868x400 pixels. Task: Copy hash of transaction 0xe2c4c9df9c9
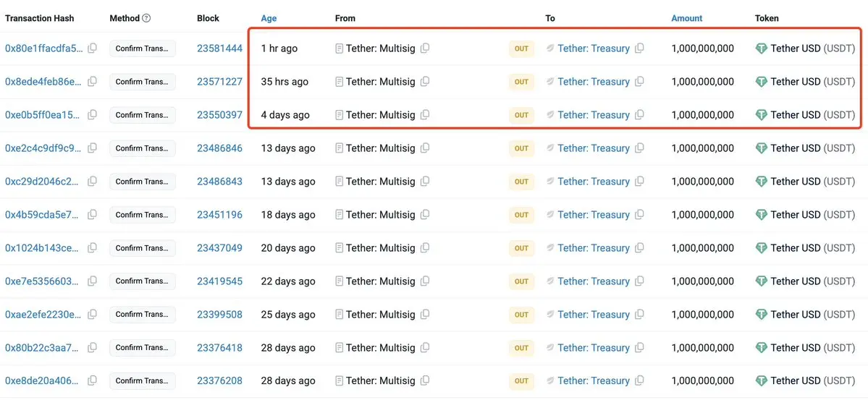pos(92,148)
